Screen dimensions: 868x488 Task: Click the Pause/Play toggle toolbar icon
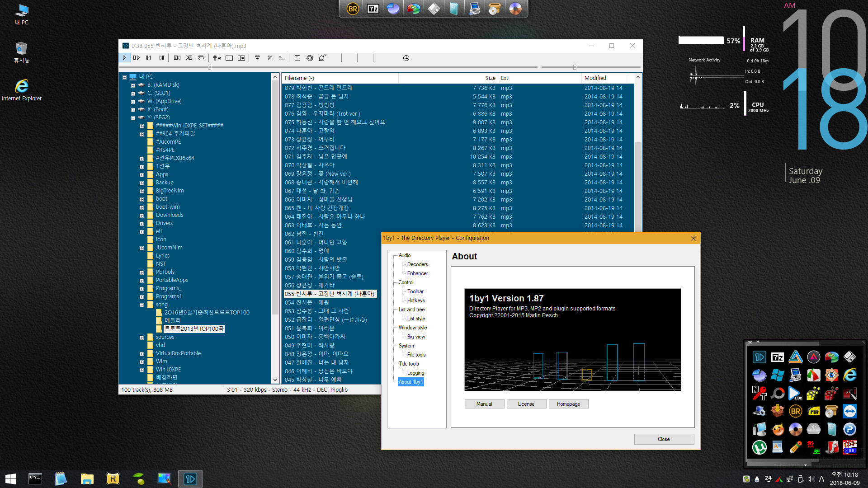(137, 58)
